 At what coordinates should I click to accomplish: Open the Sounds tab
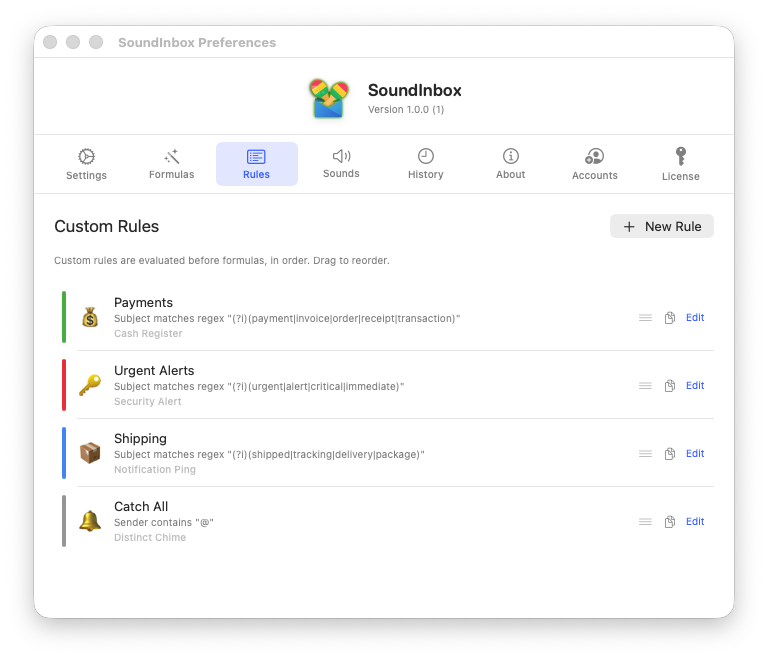tap(341, 164)
